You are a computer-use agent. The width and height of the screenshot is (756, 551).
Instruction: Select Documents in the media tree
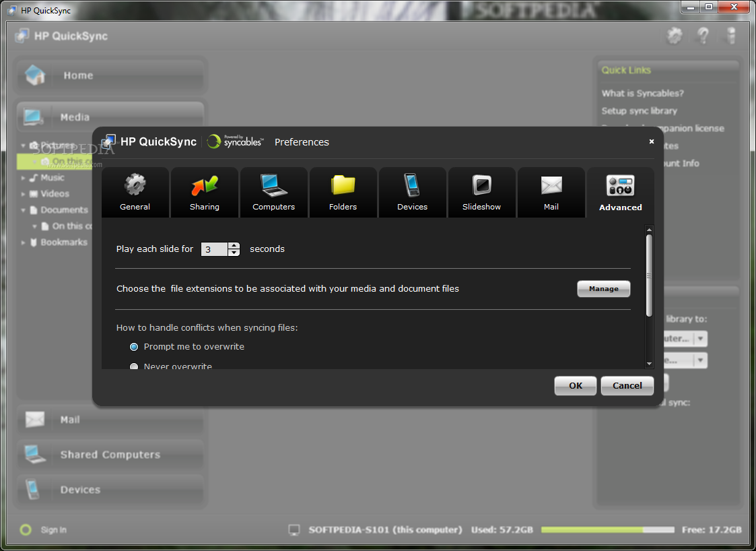click(64, 210)
